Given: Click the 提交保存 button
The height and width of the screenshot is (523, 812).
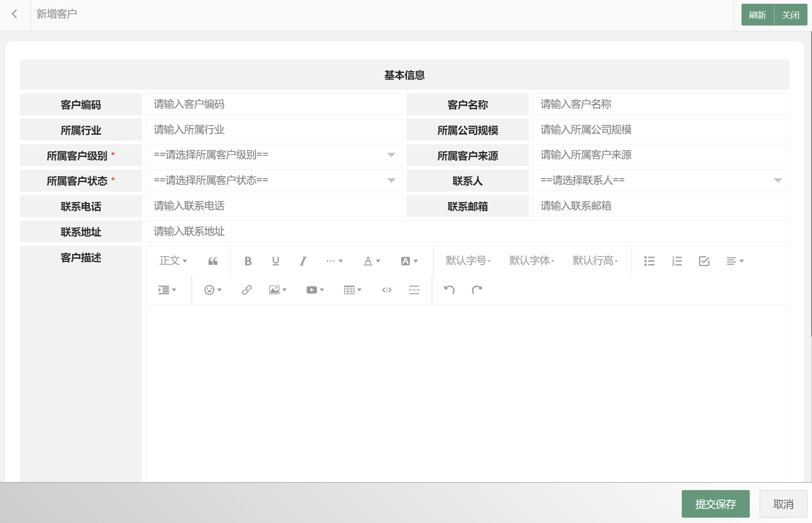Looking at the screenshot, I should [x=715, y=504].
